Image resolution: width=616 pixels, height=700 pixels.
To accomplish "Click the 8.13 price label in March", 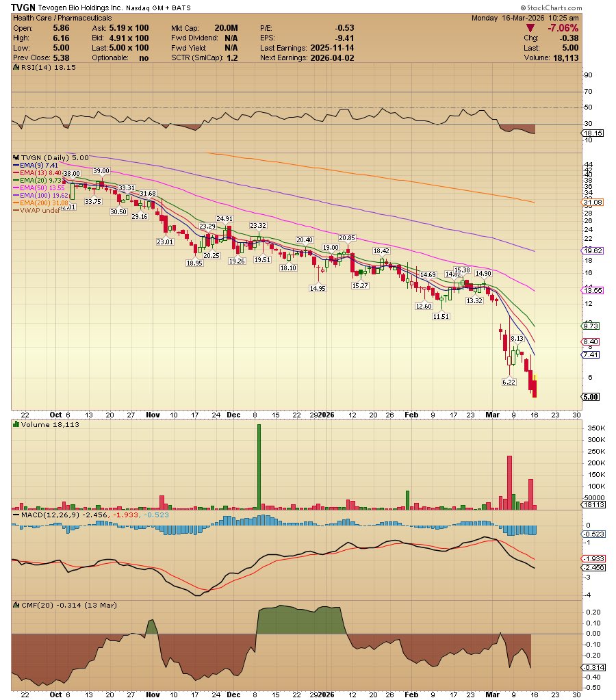I will tap(517, 339).
